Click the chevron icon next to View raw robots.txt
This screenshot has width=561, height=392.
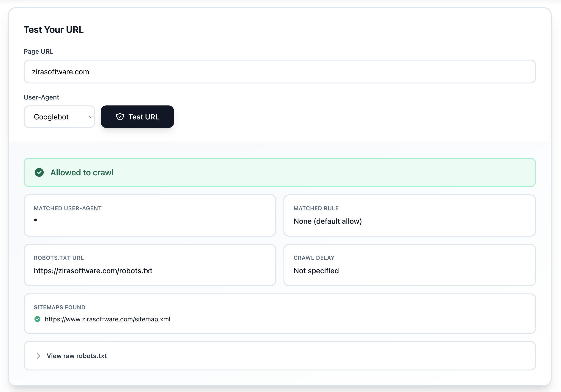[x=38, y=356]
